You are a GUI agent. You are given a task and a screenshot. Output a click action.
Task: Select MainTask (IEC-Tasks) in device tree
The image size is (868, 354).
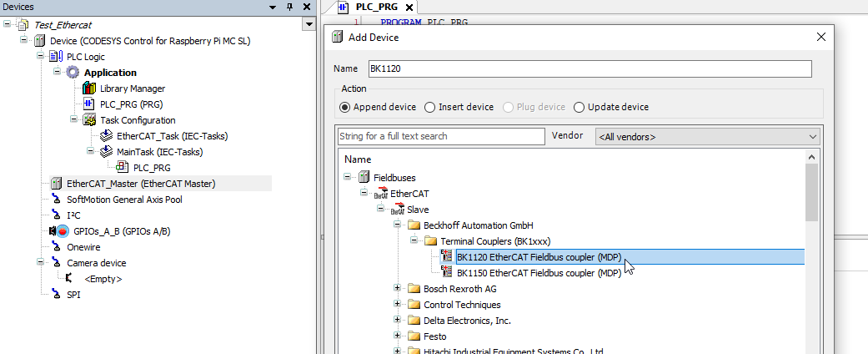pyautogui.click(x=159, y=152)
